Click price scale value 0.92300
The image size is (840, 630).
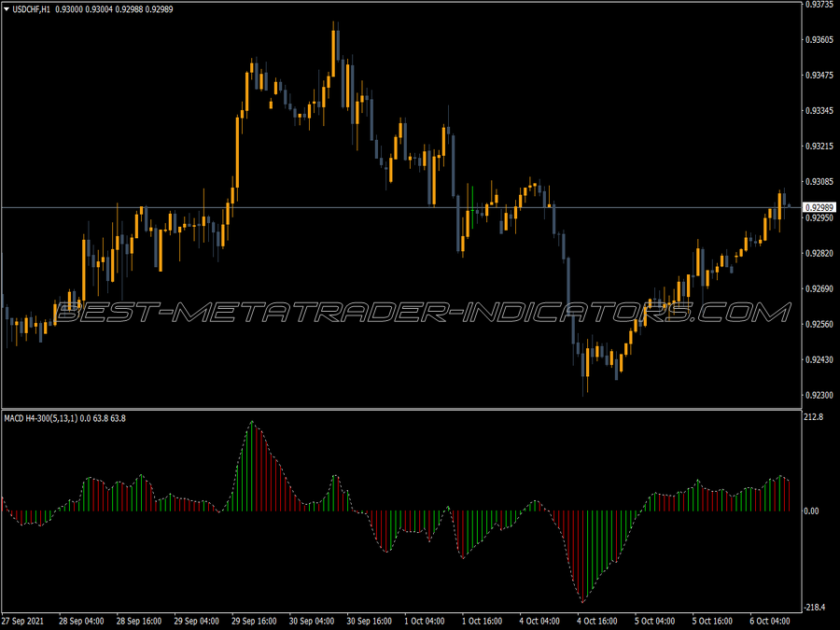(x=819, y=395)
